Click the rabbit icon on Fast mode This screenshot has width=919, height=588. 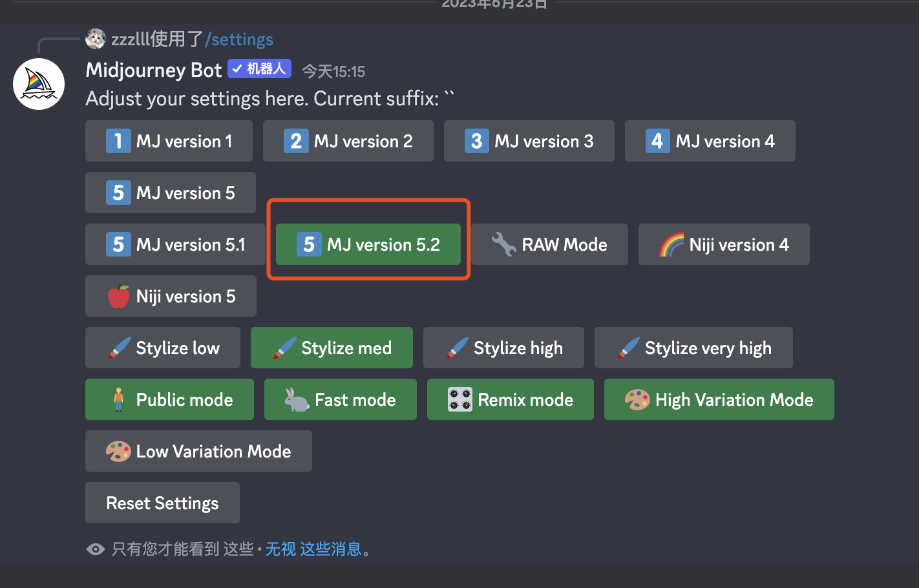(297, 399)
